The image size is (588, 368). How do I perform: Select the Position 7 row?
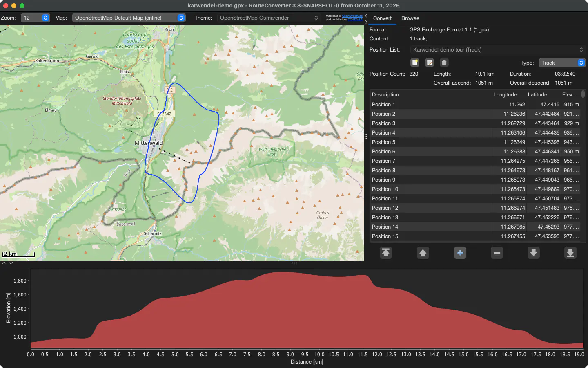(475, 161)
